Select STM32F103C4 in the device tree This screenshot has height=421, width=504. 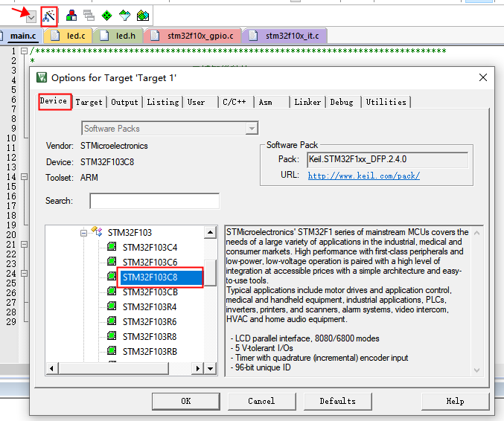click(x=150, y=248)
